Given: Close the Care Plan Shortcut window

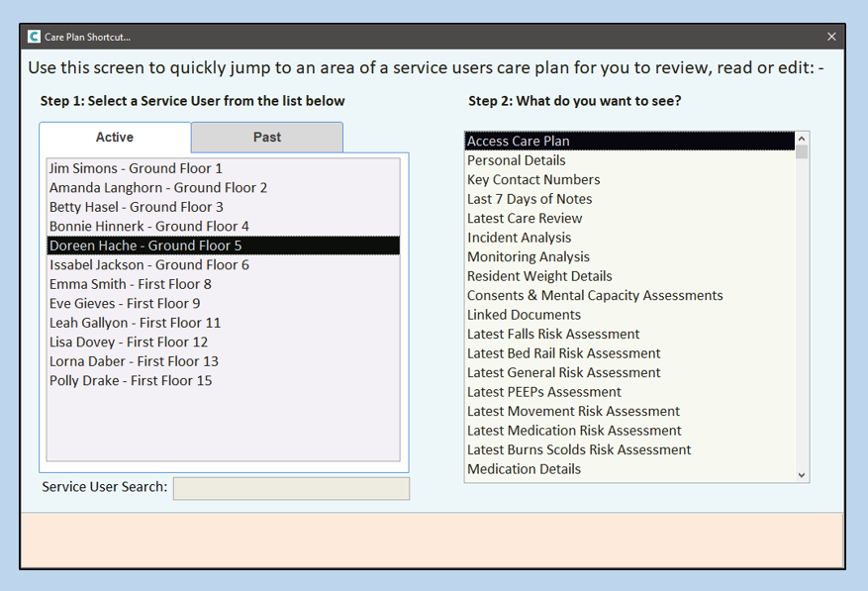Looking at the screenshot, I should pos(831,37).
